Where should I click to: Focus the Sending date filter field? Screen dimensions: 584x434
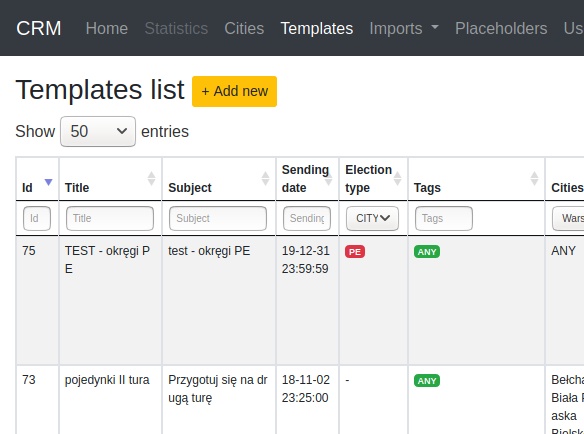click(307, 218)
